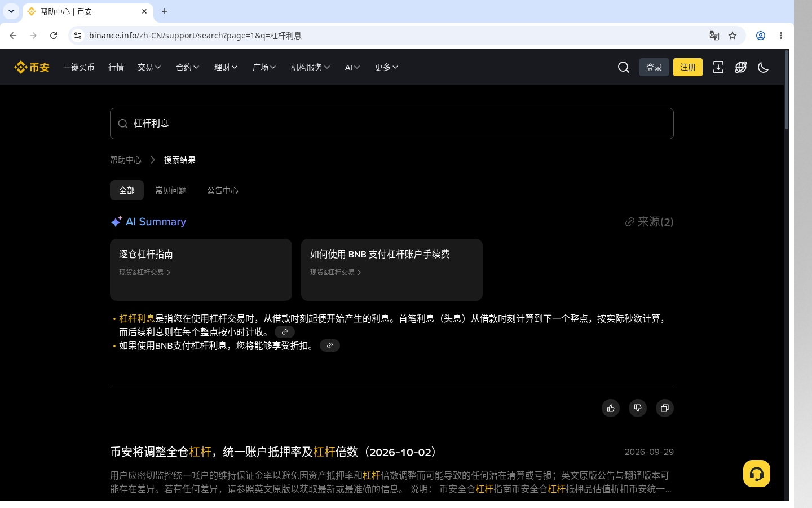Open Chrome tab search dropdown arrow
The width and height of the screenshot is (812, 508).
tap(11, 11)
